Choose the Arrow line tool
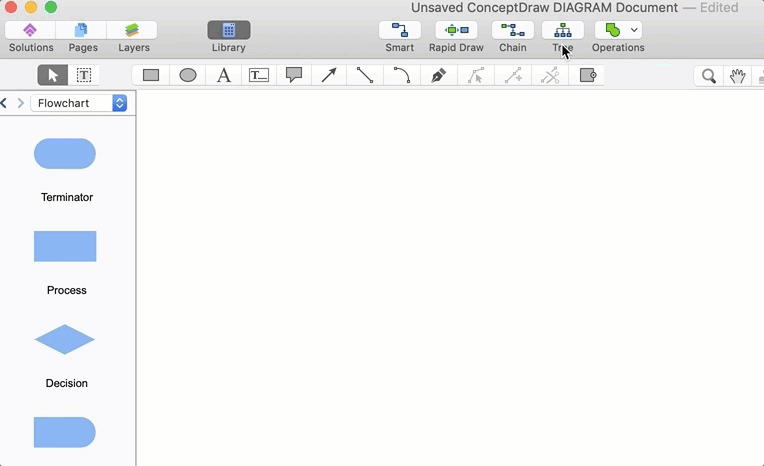 click(329, 76)
